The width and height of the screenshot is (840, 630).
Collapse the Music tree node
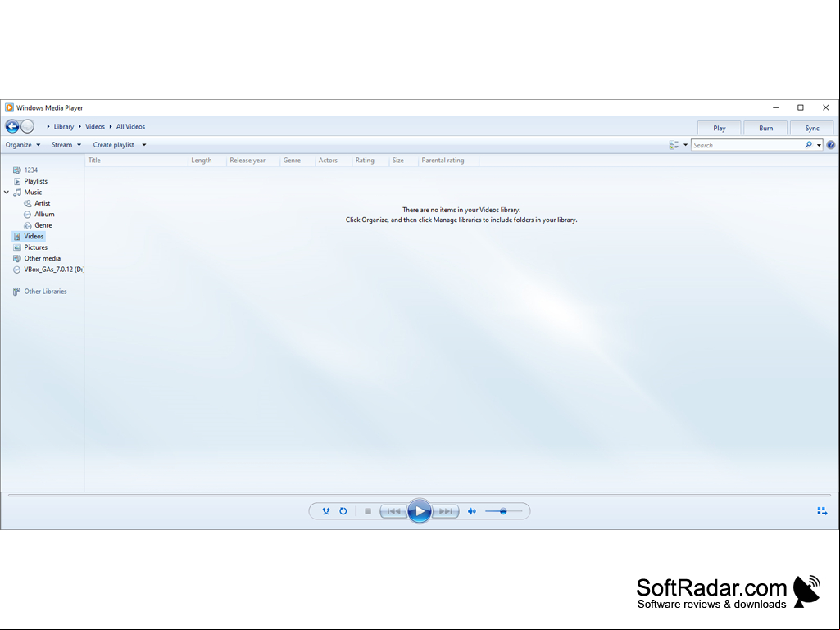point(7,192)
